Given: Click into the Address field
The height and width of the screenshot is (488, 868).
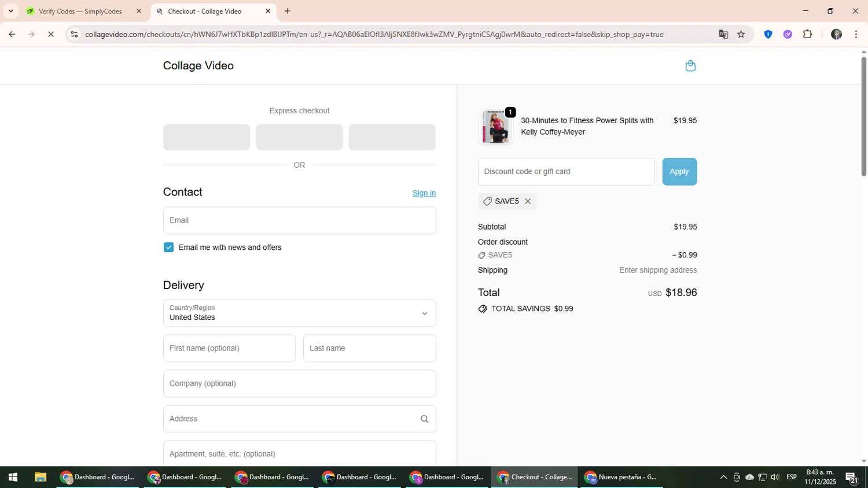Looking at the screenshot, I should pyautogui.click(x=299, y=419).
